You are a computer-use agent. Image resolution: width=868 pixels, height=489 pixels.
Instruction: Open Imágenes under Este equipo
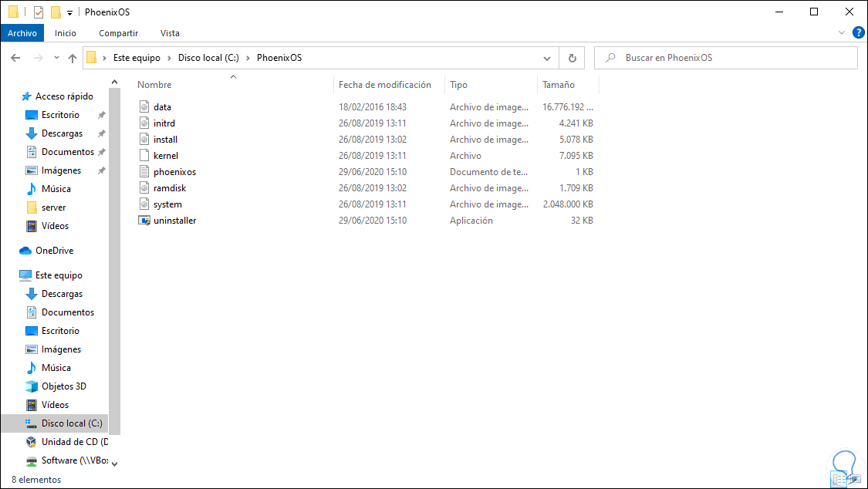click(x=54, y=349)
